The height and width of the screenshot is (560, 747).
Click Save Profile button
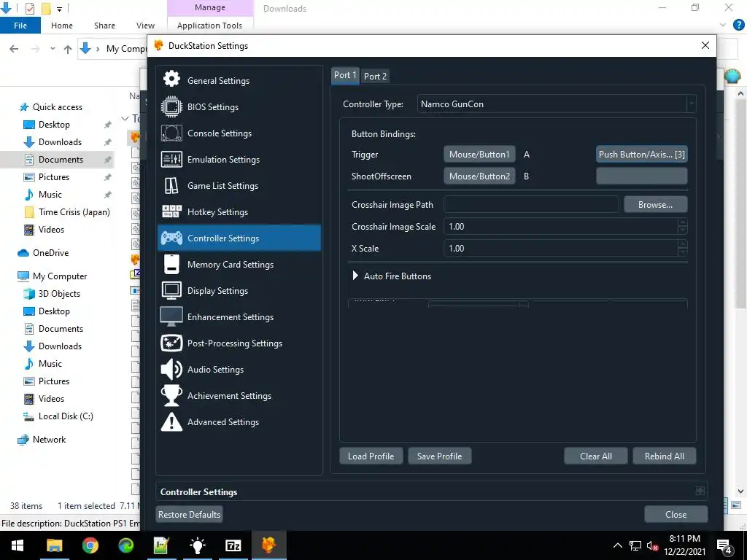(x=439, y=456)
